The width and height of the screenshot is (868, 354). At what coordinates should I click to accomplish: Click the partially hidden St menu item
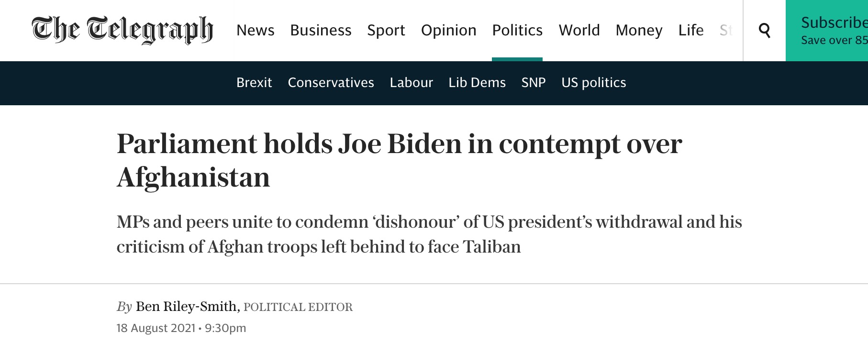pyautogui.click(x=726, y=30)
